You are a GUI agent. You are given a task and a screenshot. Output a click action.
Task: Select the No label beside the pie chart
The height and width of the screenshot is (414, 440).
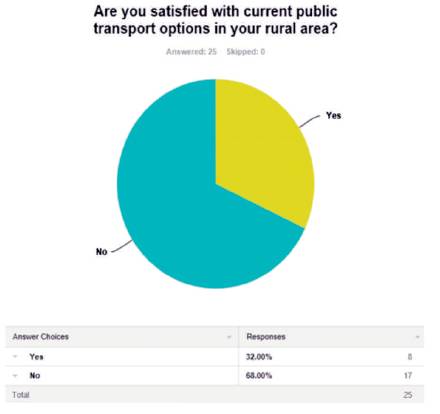pos(102,252)
